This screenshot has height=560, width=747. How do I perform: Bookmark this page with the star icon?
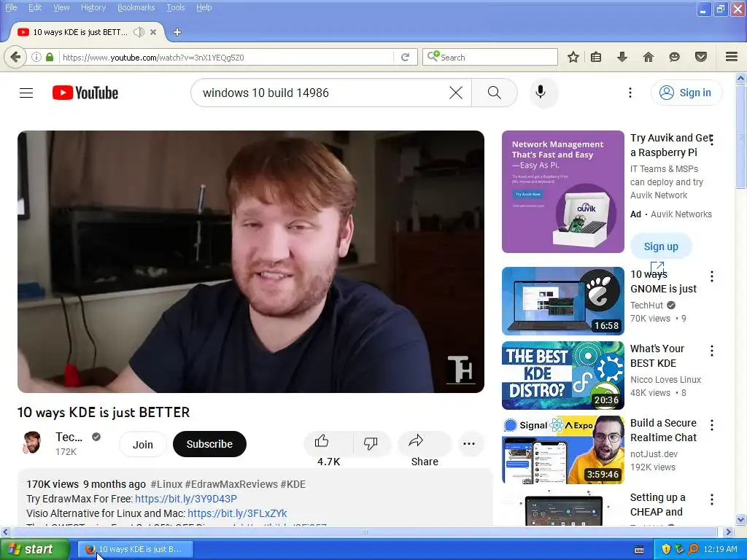(573, 57)
